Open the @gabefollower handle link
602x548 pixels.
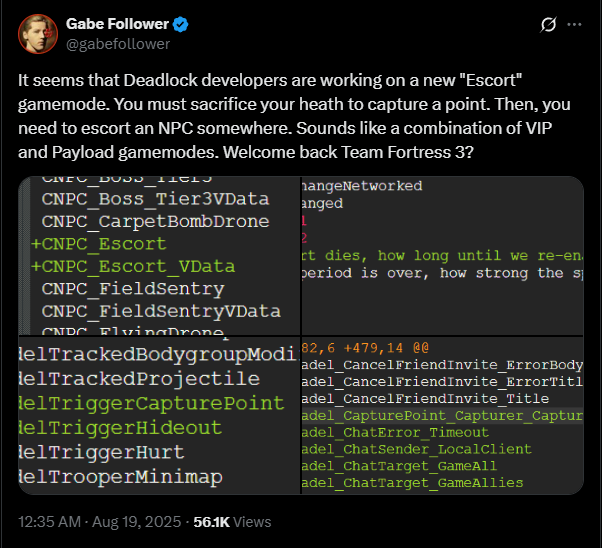(117, 43)
